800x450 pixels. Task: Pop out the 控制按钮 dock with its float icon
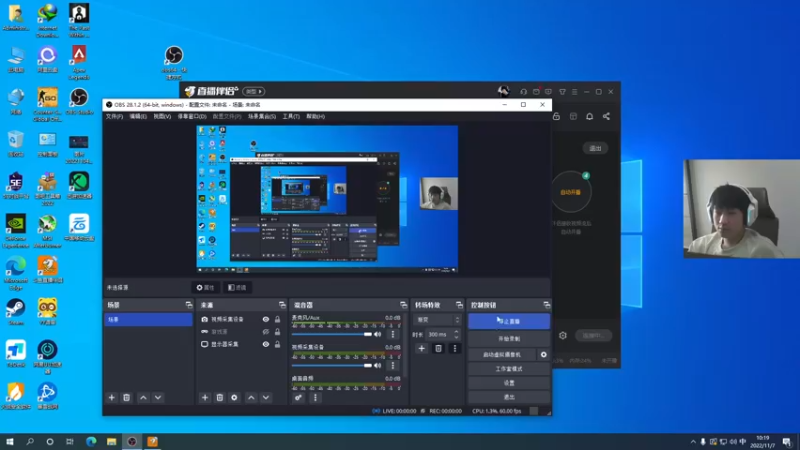click(546, 305)
